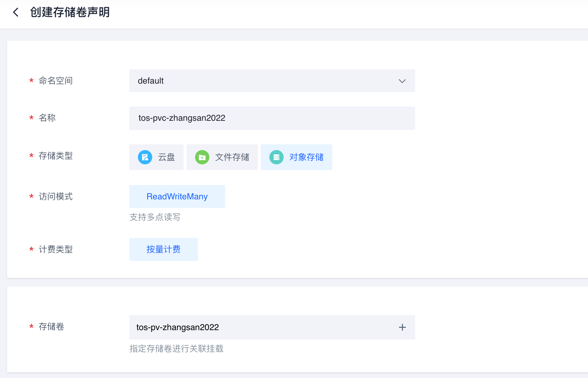The height and width of the screenshot is (378, 588).
Task: Click the teal 对象存储 storage icon
Action: pyautogui.click(x=276, y=157)
